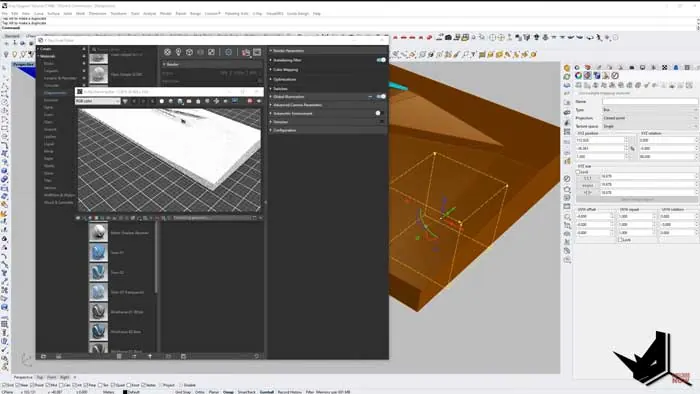700x394 pixels.
Task: Toggle the Volumetric Environment switch
Action: (379, 113)
